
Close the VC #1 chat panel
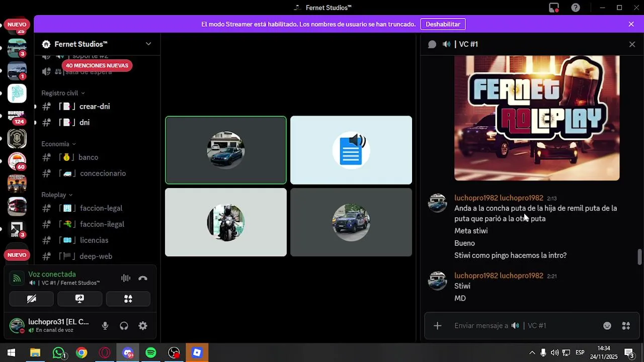point(632,44)
